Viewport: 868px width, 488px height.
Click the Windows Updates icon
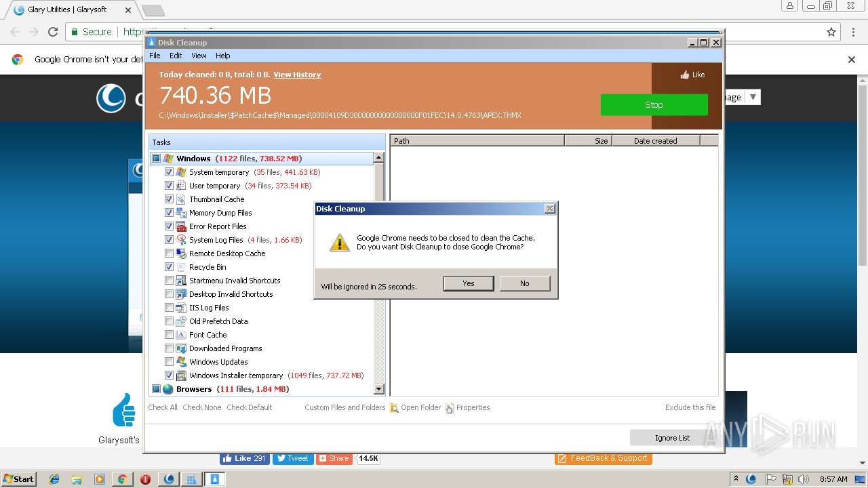[x=181, y=362]
